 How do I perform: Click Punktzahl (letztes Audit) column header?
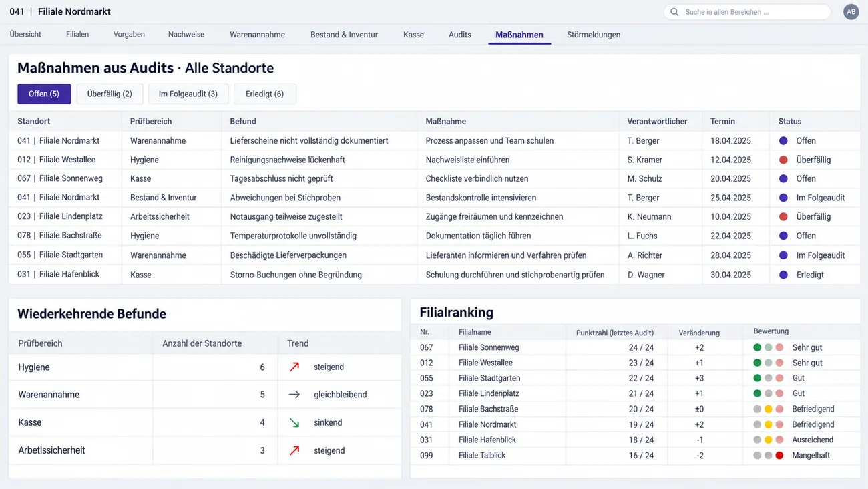(x=614, y=333)
